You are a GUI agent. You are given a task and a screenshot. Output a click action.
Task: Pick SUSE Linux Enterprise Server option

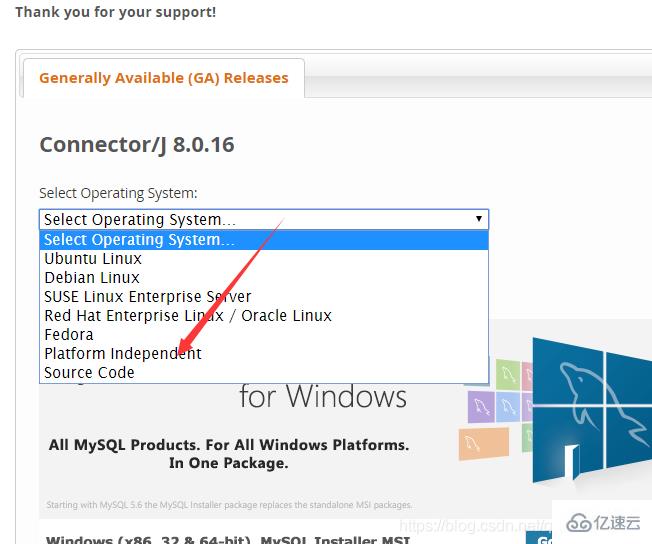coord(264,297)
